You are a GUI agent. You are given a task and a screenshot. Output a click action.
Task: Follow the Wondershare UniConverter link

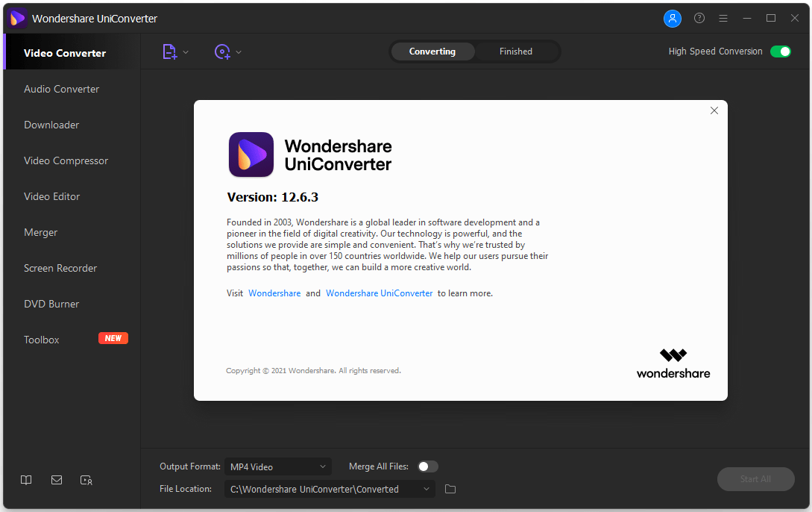coord(379,293)
